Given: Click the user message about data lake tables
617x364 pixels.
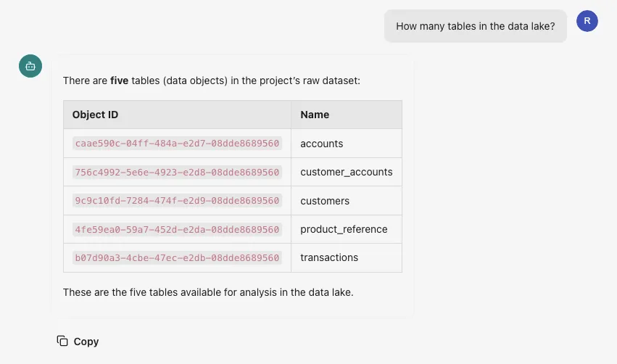Looking at the screenshot, I should (475, 26).
